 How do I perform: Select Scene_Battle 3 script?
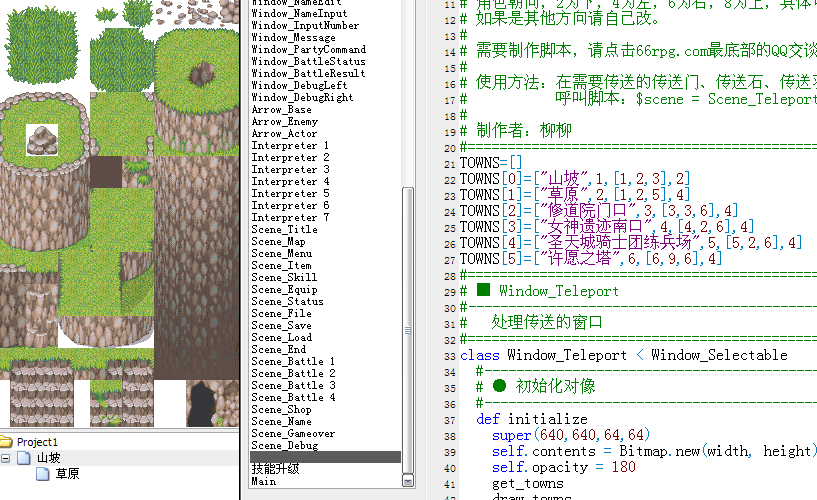(293, 385)
